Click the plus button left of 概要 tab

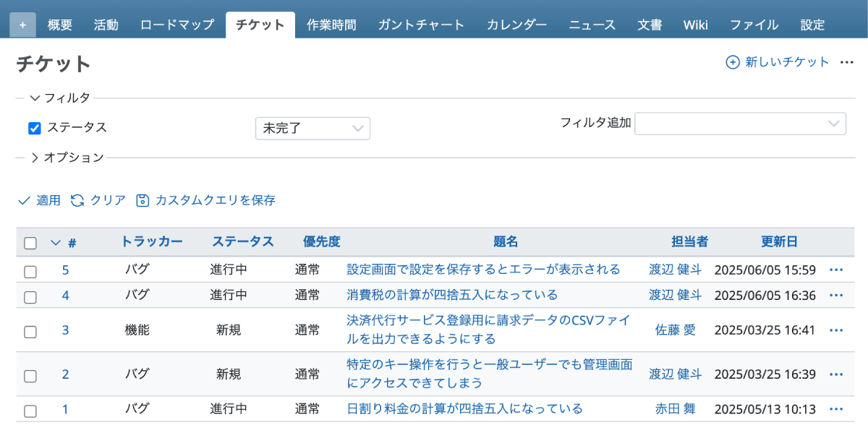click(x=22, y=25)
